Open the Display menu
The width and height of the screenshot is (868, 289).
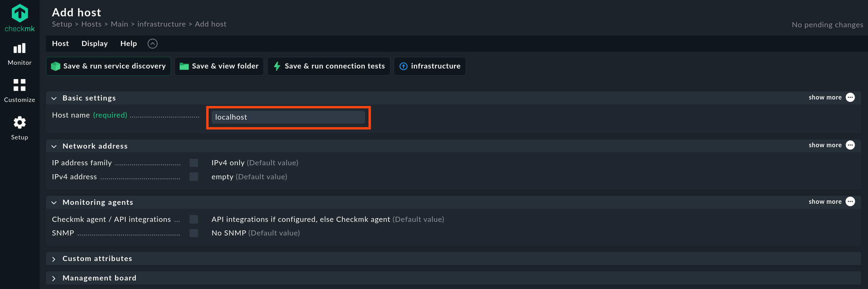[95, 44]
